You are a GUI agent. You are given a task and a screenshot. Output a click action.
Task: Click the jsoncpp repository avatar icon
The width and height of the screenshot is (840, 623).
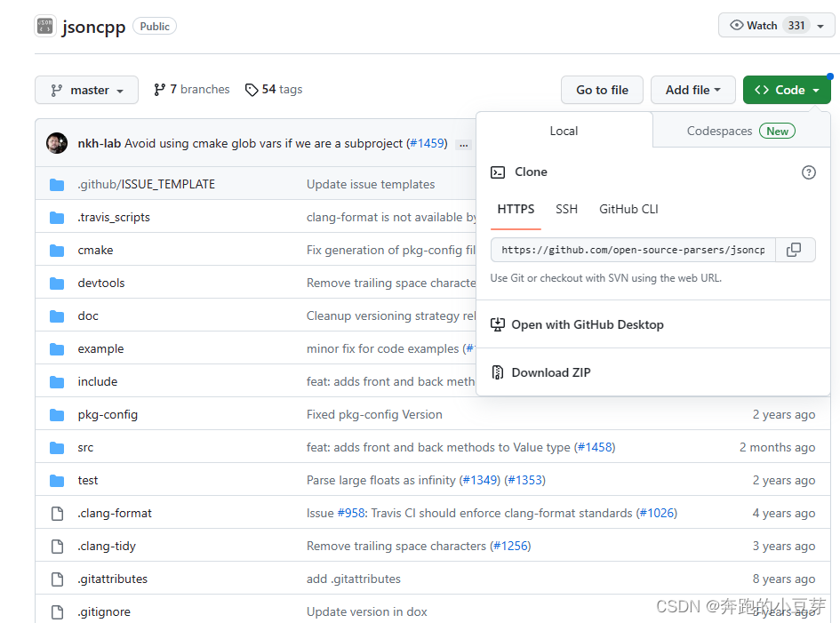tap(44, 26)
